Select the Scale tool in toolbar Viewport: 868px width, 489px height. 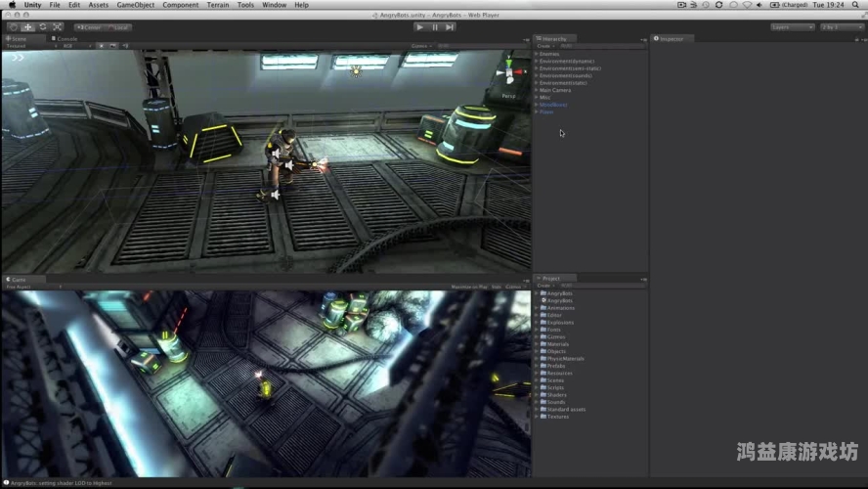[58, 27]
